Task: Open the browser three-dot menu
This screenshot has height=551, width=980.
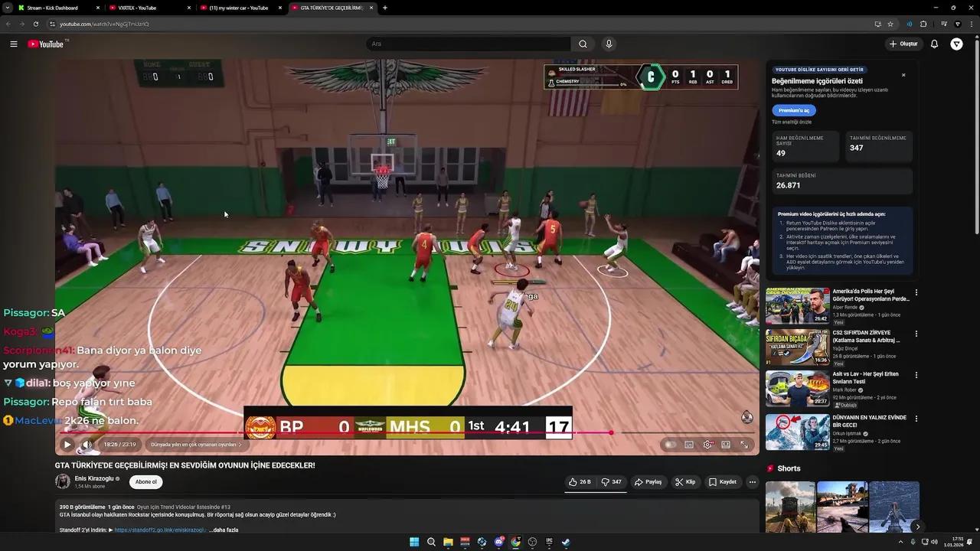Action: (972, 24)
